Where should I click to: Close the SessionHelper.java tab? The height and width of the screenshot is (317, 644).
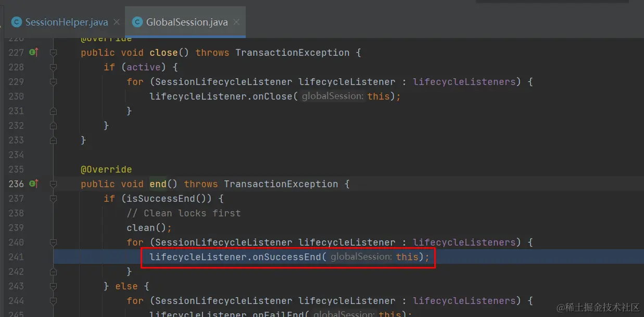tap(117, 22)
